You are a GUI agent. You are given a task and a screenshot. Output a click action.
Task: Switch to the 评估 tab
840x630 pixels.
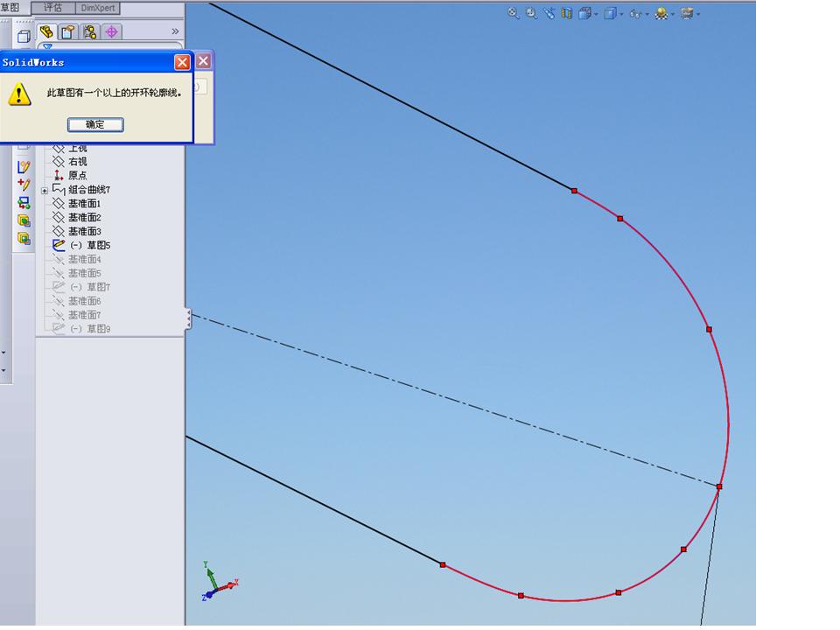click(x=52, y=8)
